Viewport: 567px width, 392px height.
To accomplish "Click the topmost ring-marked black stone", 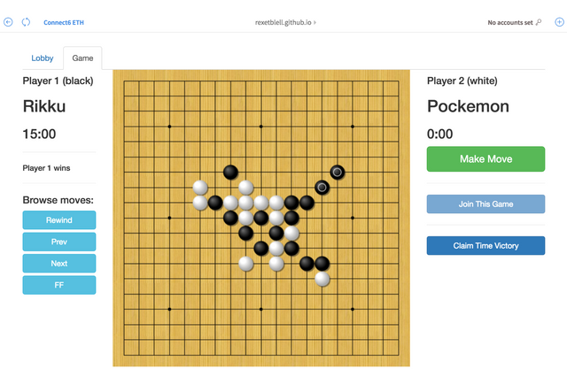I will [337, 173].
